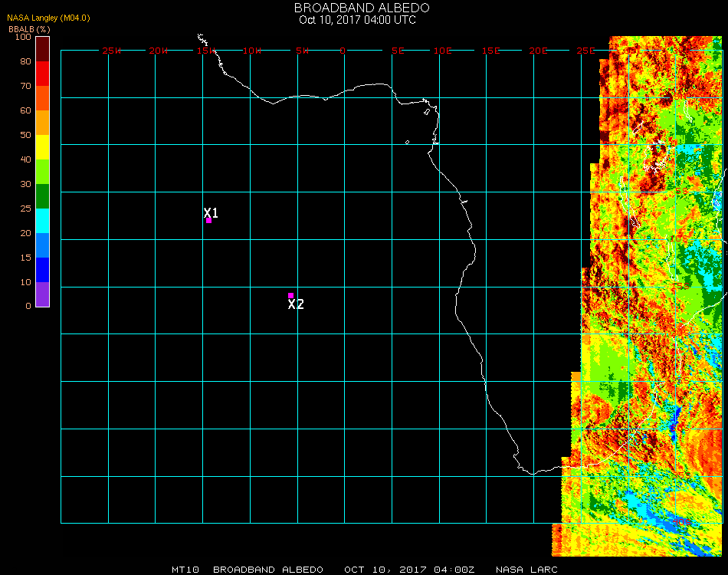Screen dimensions: 728x575
Task: Click the 'BBALB (%)' legend heading
Action: point(29,29)
